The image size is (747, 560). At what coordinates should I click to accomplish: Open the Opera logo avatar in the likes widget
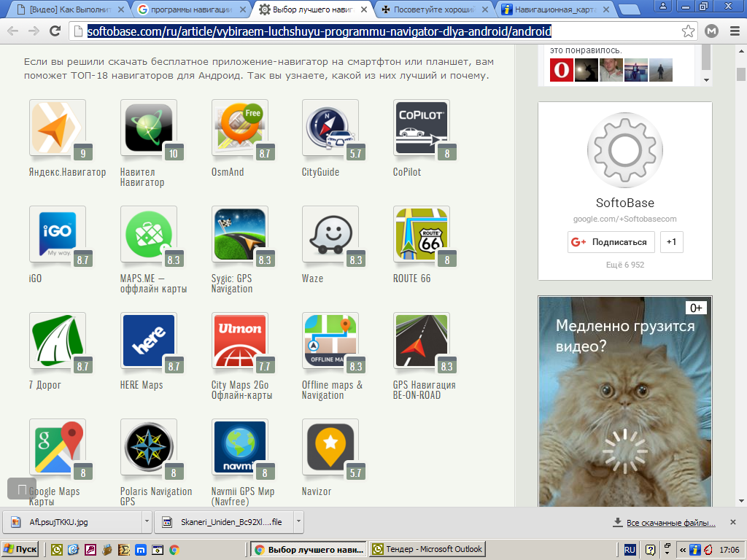562,70
